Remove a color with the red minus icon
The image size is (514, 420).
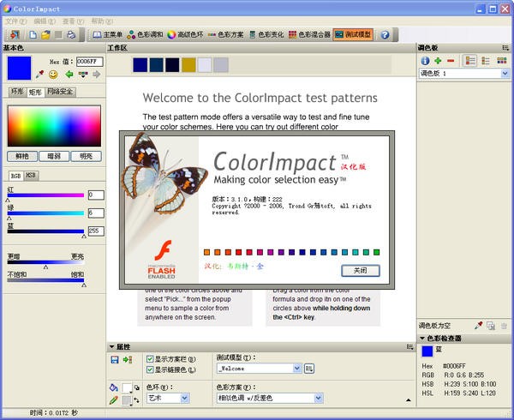pos(451,61)
